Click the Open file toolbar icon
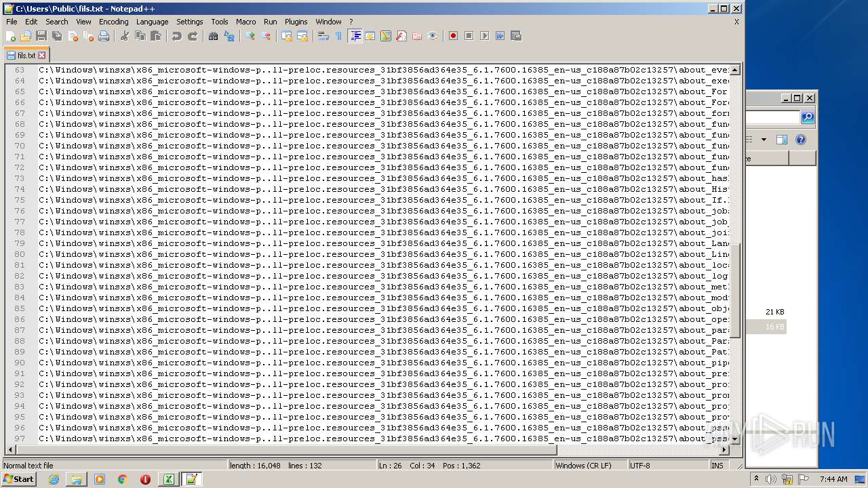The height and width of the screenshot is (488, 868). (x=26, y=36)
